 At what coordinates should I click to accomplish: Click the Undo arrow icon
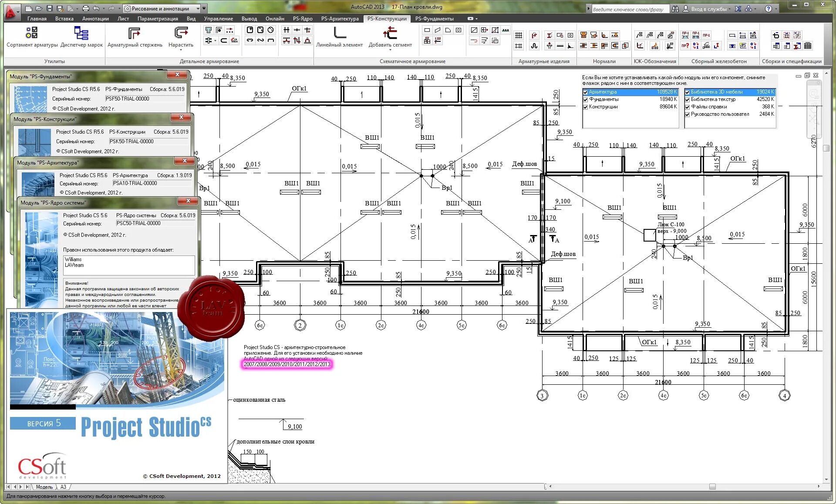click(97, 7)
